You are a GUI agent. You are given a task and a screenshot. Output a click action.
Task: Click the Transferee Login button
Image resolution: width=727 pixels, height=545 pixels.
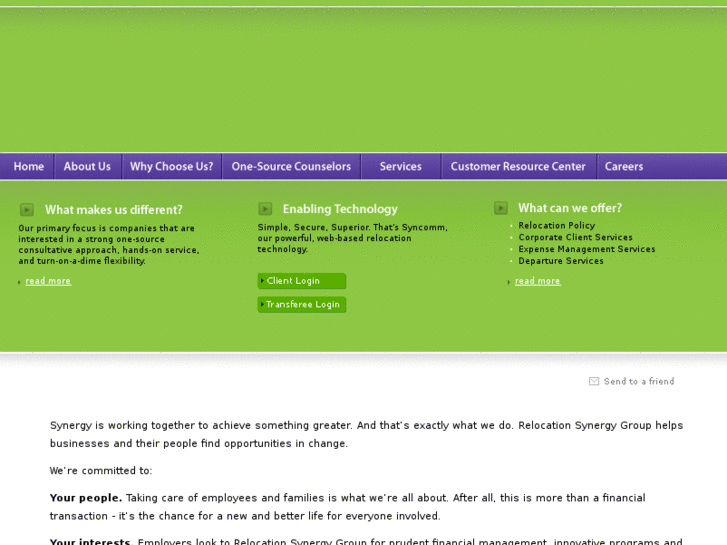[x=302, y=304]
